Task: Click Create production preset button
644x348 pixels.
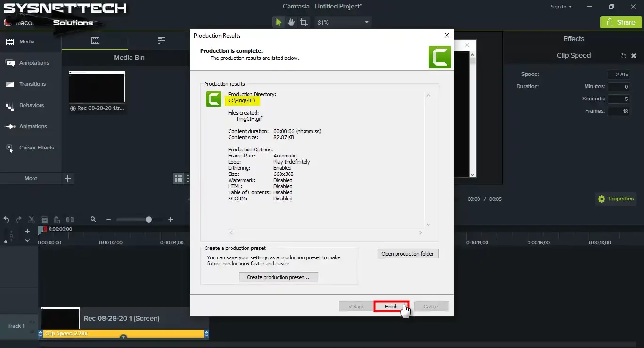Action: [x=278, y=277]
